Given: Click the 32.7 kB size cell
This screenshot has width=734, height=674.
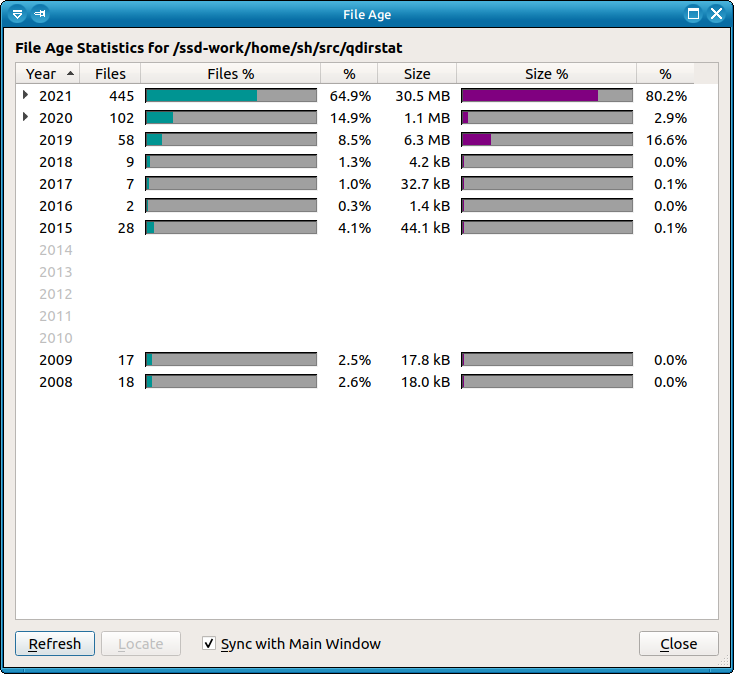Looking at the screenshot, I should pyautogui.click(x=425, y=184).
